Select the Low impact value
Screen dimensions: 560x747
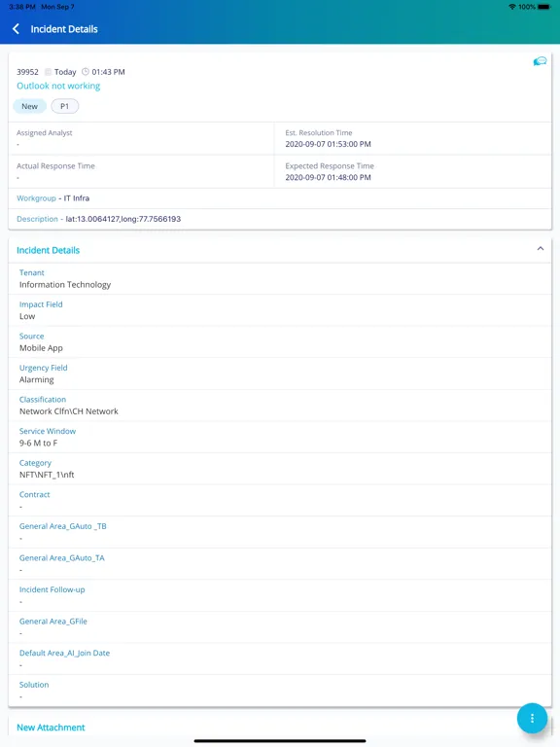27,316
